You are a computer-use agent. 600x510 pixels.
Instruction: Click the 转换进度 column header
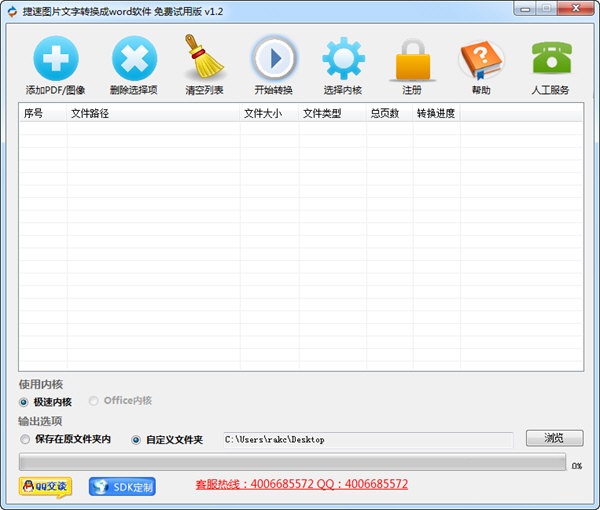[x=437, y=113]
